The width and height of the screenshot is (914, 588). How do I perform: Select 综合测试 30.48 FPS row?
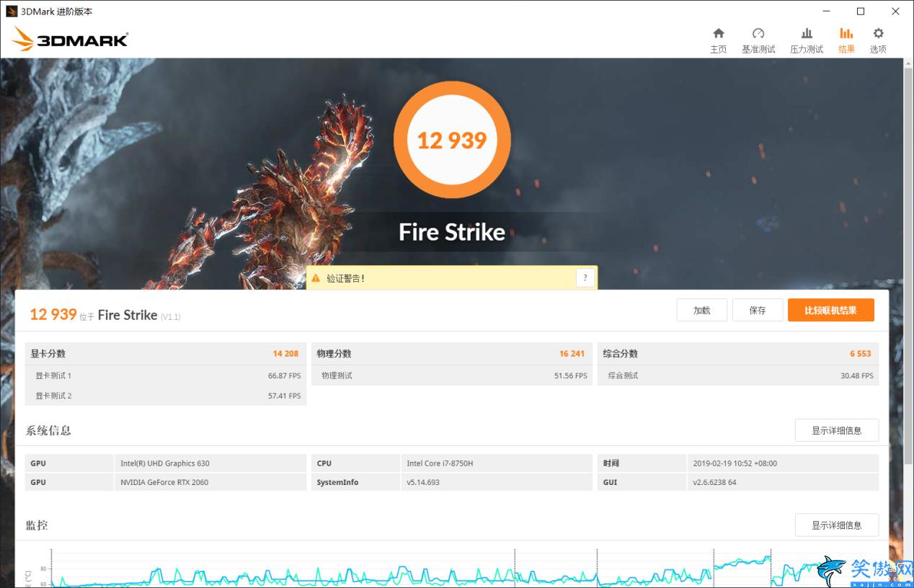(x=738, y=375)
